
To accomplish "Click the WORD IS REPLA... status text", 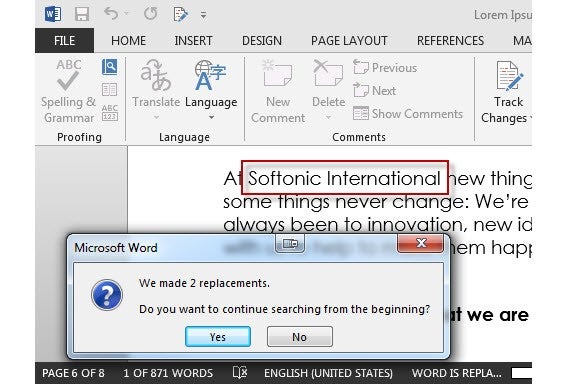I will pos(457,373).
